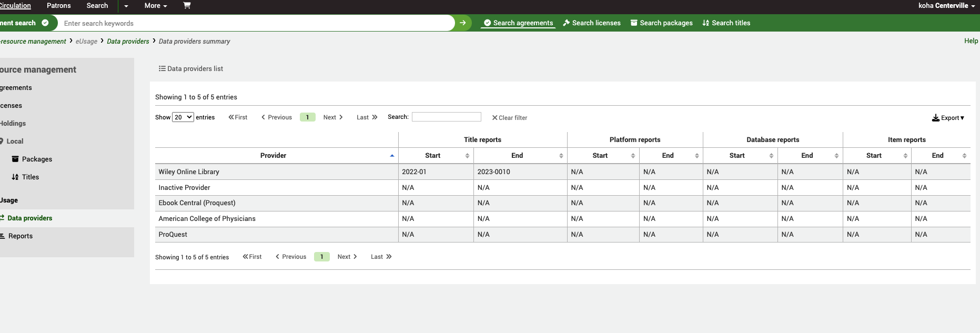Click the Help link
This screenshot has height=333, width=980.
[x=971, y=41]
